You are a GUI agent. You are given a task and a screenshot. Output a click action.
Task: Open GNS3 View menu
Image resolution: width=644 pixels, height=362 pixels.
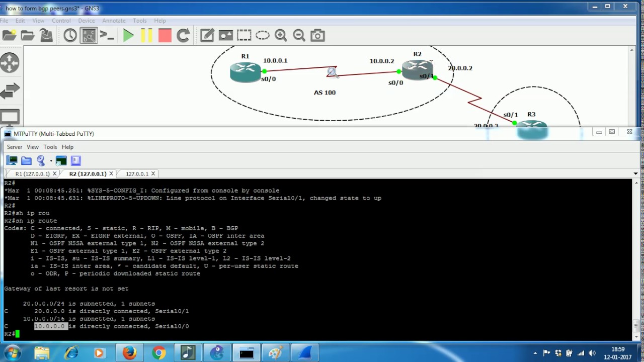[38, 21]
